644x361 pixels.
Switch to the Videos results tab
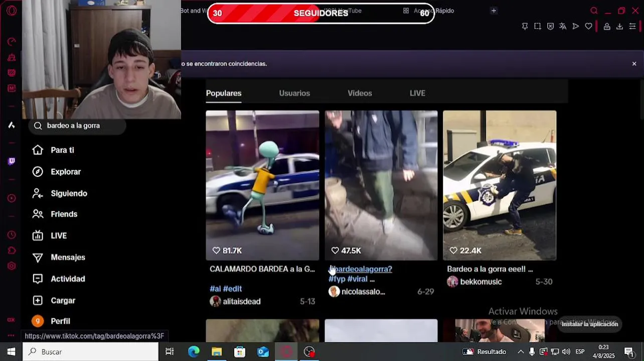point(360,93)
